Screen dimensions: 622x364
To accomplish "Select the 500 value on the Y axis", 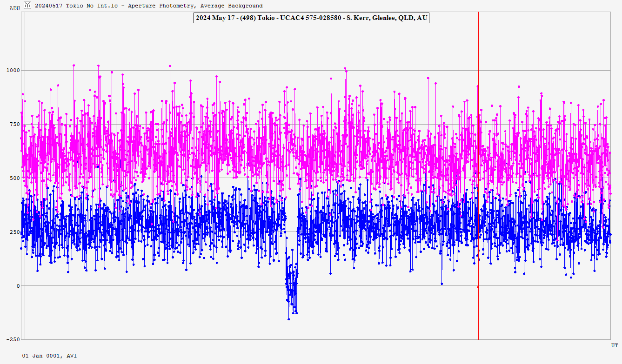I will (15, 178).
